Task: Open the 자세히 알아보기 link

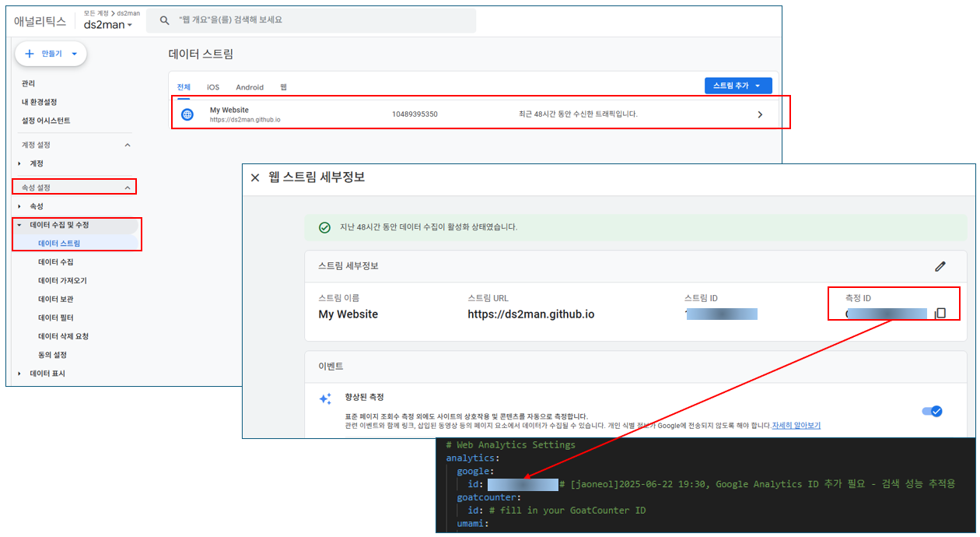Action: [x=796, y=426]
